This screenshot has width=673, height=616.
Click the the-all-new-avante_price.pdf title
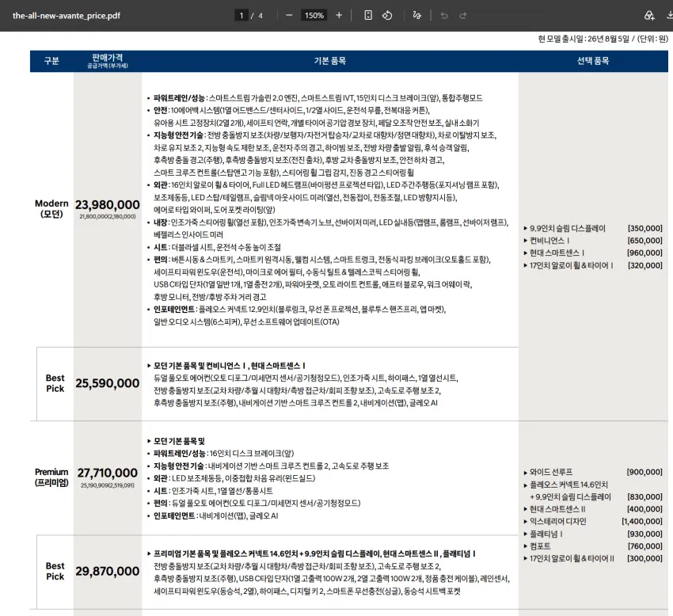coord(66,16)
